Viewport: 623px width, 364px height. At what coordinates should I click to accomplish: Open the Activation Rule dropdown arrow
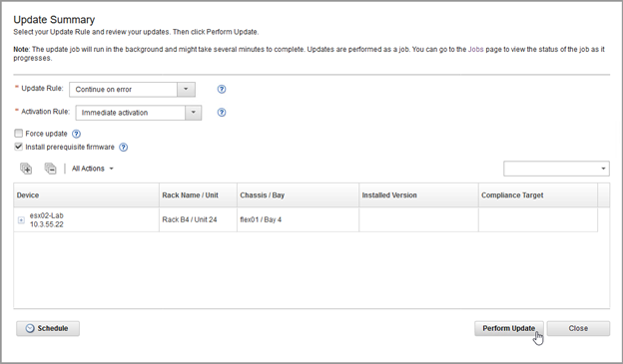(193, 113)
